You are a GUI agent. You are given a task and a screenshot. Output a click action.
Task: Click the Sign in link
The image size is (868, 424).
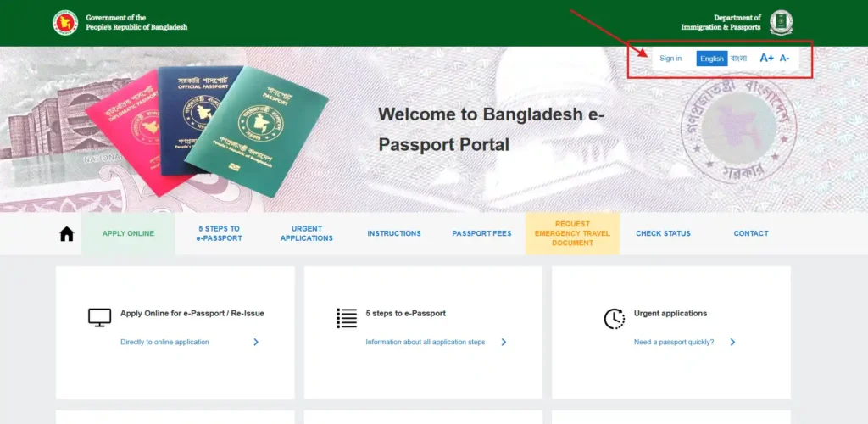670,59
